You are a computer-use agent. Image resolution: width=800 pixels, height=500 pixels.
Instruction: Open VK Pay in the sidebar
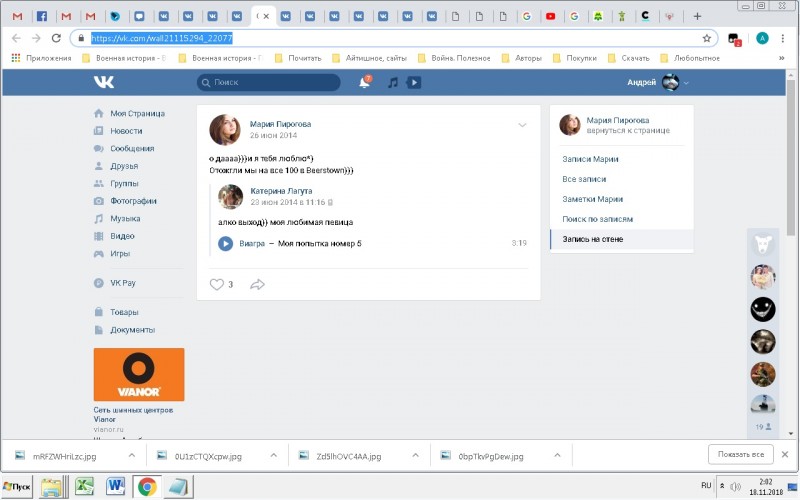click(x=122, y=283)
